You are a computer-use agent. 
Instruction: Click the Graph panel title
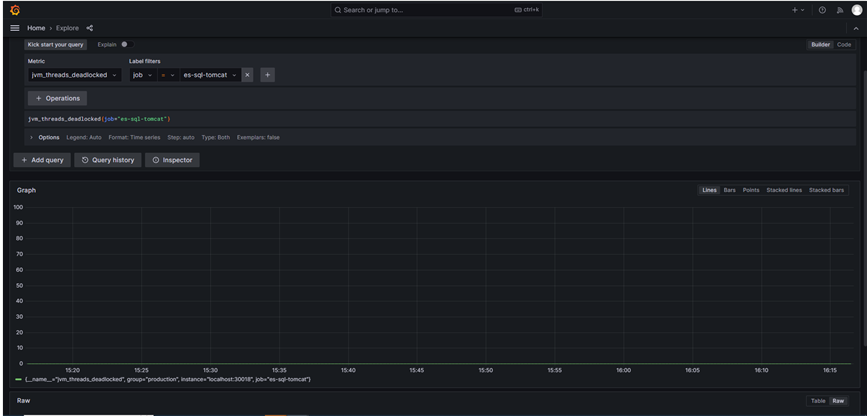(x=26, y=190)
